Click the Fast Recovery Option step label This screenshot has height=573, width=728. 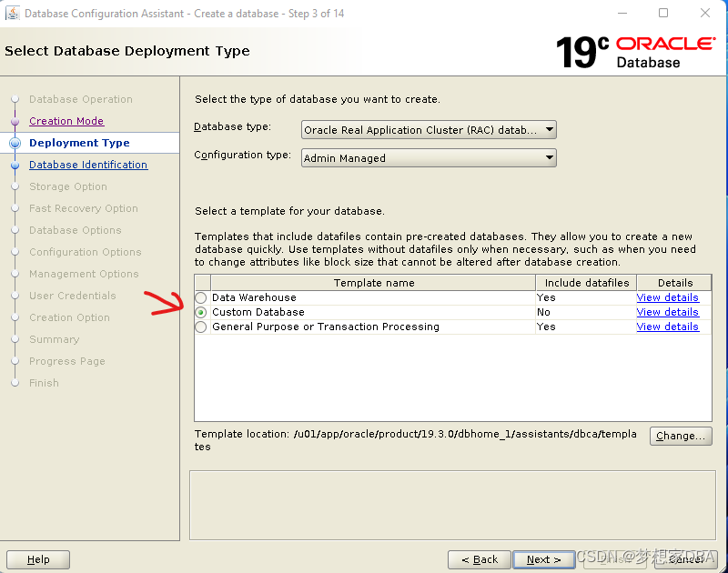coord(84,208)
